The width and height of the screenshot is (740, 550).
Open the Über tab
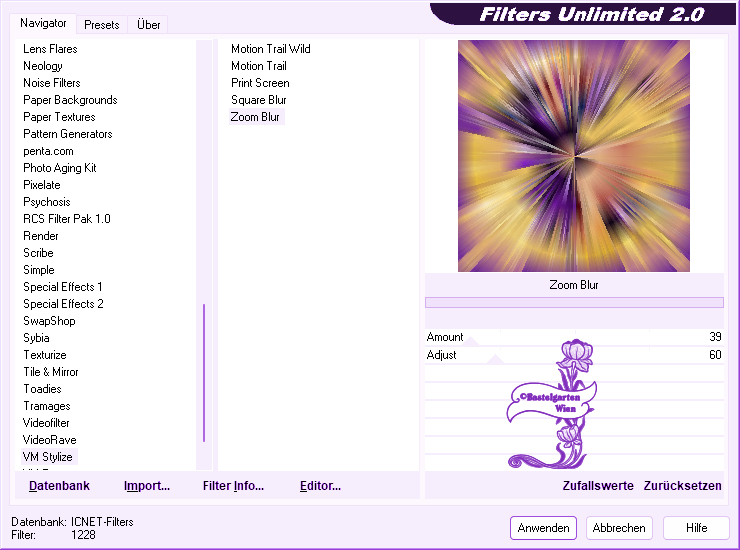coord(148,25)
